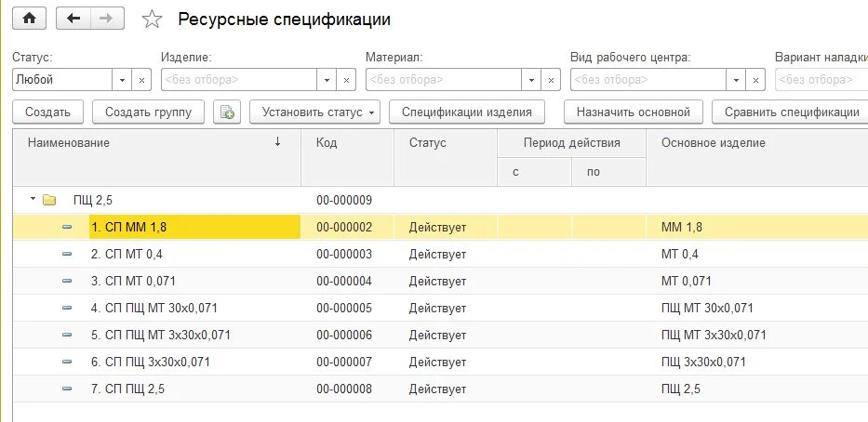Viewport: 868px width, 422px height.
Task: Select item icon of 2. СП МТ 0,4
Action: click(68, 255)
